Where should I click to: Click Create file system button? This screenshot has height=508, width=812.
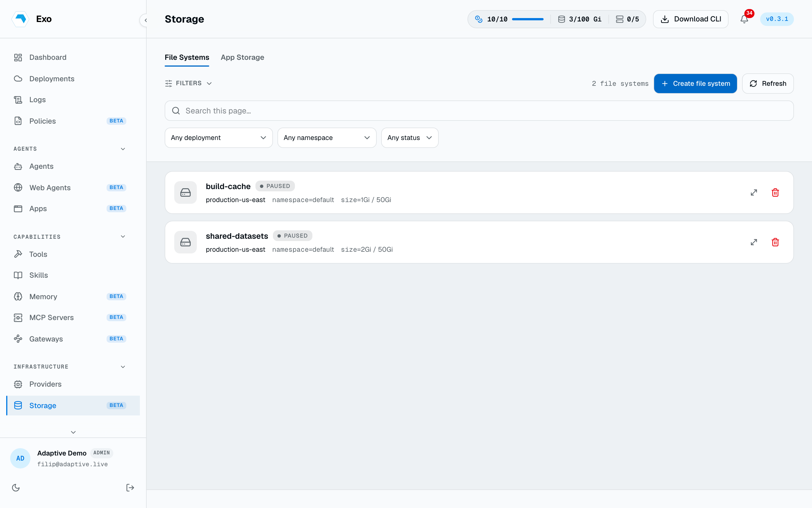(x=695, y=84)
